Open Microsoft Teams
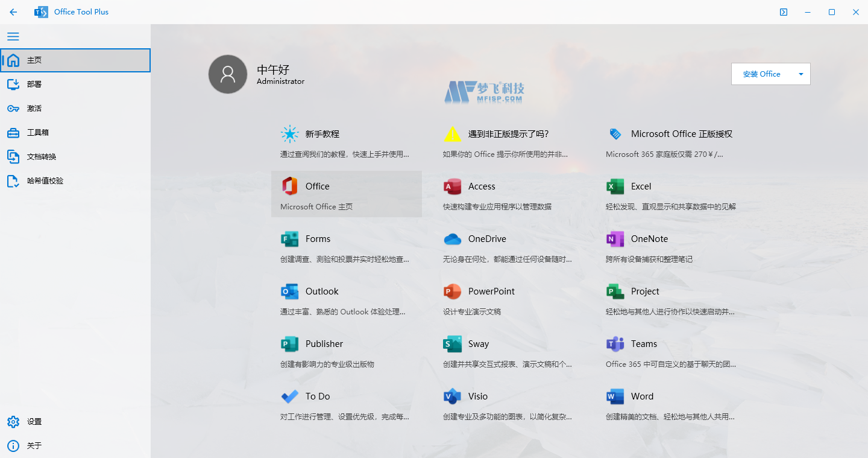 pyautogui.click(x=644, y=343)
